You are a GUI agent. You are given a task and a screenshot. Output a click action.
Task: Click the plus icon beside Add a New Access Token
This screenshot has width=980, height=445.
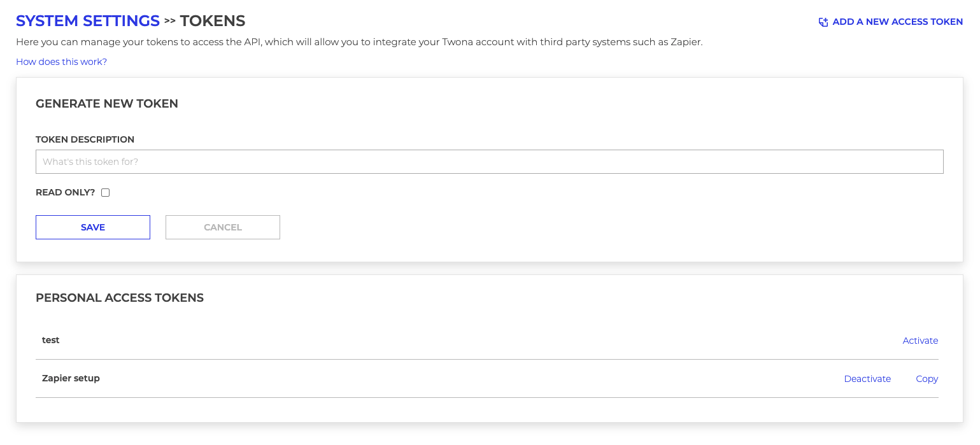point(823,22)
